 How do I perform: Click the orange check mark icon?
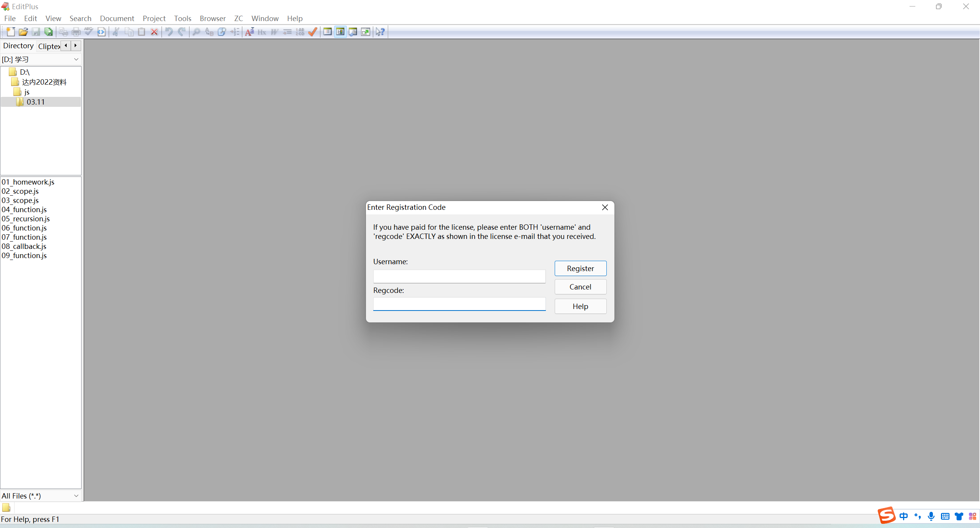click(x=313, y=32)
